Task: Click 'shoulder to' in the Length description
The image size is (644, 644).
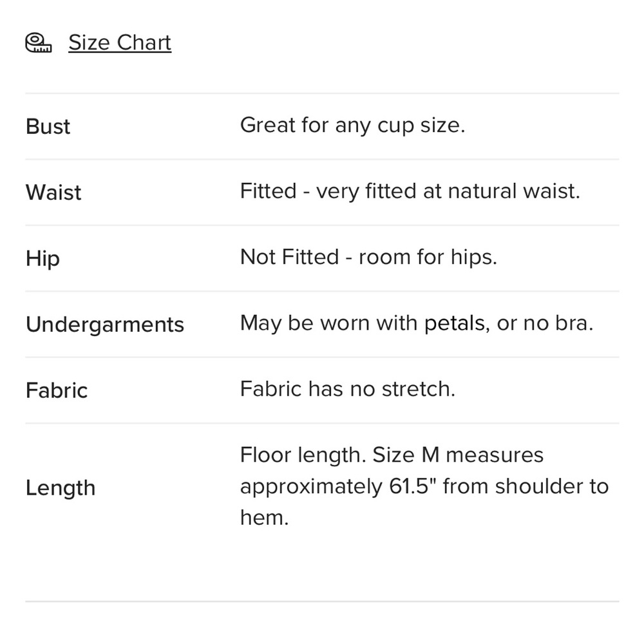Action: (x=552, y=486)
